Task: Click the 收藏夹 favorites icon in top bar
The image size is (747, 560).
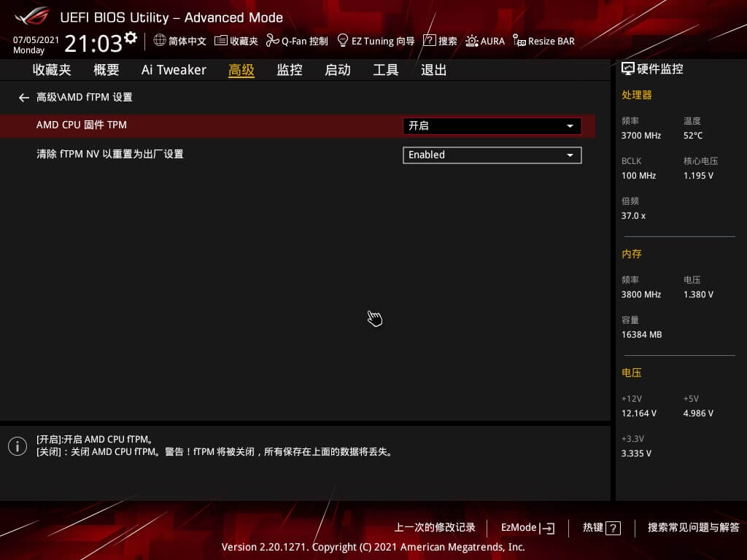Action: pyautogui.click(x=235, y=41)
